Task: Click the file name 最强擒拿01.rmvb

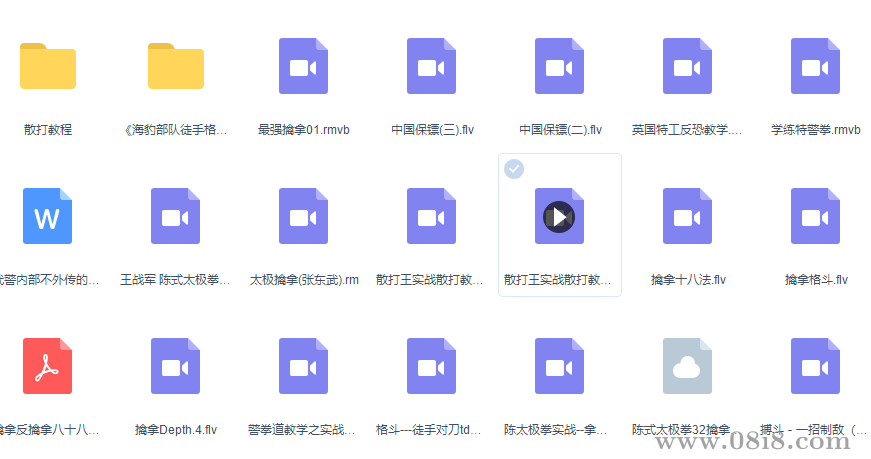Action: pyautogui.click(x=303, y=130)
